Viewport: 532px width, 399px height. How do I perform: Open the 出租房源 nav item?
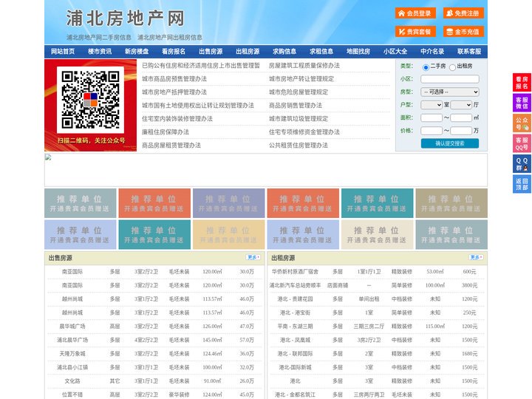coord(248,52)
